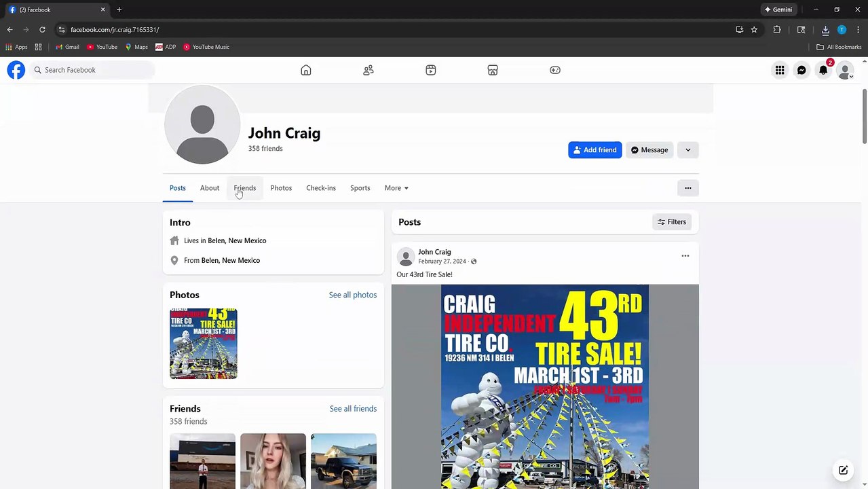
Task: Open browser Extensions puzzle icon
Action: click(x=777, y=30)
